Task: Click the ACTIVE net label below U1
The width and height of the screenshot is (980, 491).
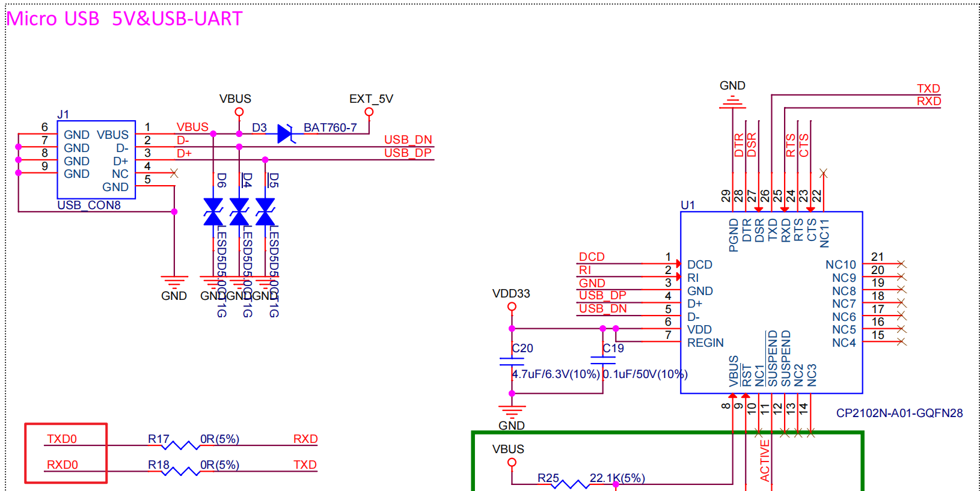Action: (x=765, y=460)
